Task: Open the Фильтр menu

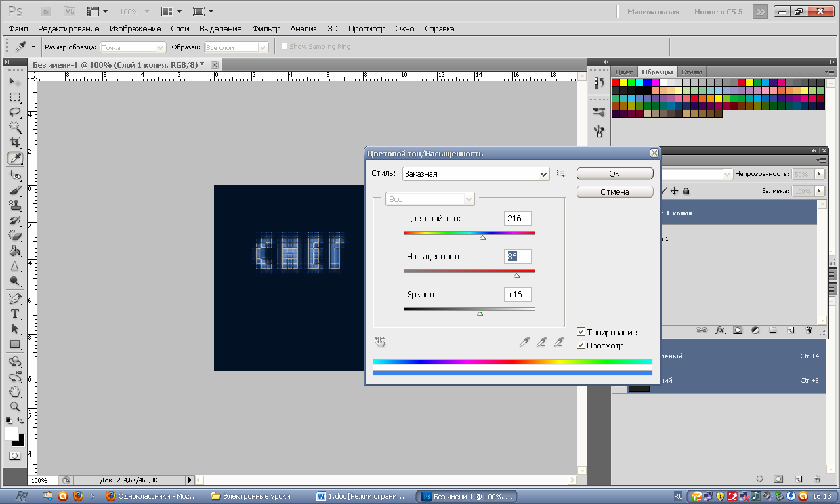Action: [266, 29]
